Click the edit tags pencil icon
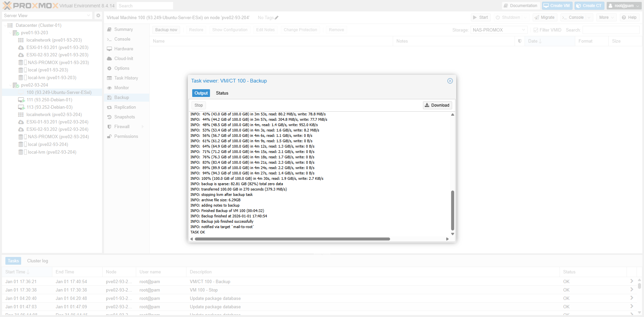 [x=277, y=18]
